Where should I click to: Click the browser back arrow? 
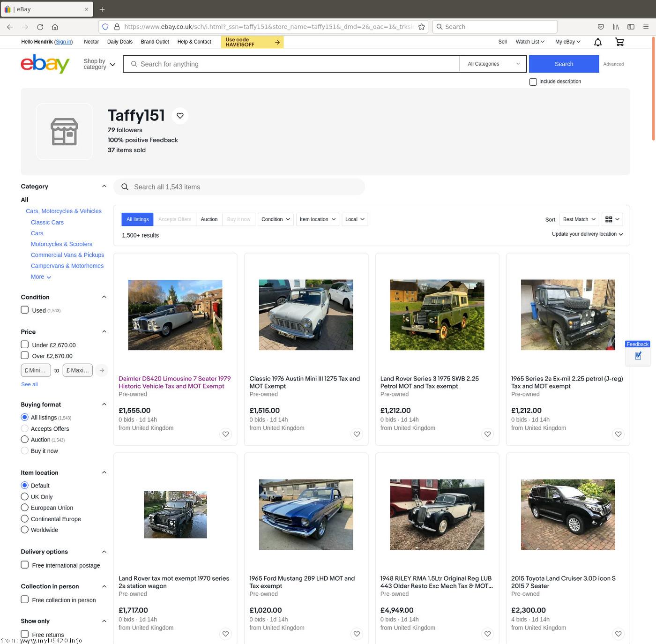pyautogui.click(x=10, y=27)
